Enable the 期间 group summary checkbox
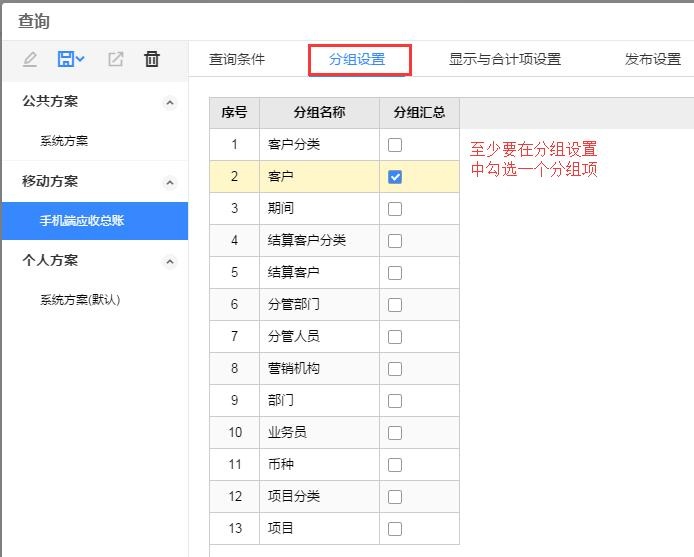Screen dimensions: 694x557 (x=395, y=209)
